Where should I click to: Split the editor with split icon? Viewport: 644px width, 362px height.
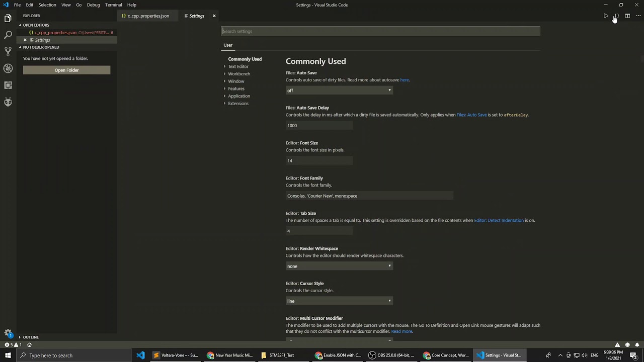click(627, 16)
